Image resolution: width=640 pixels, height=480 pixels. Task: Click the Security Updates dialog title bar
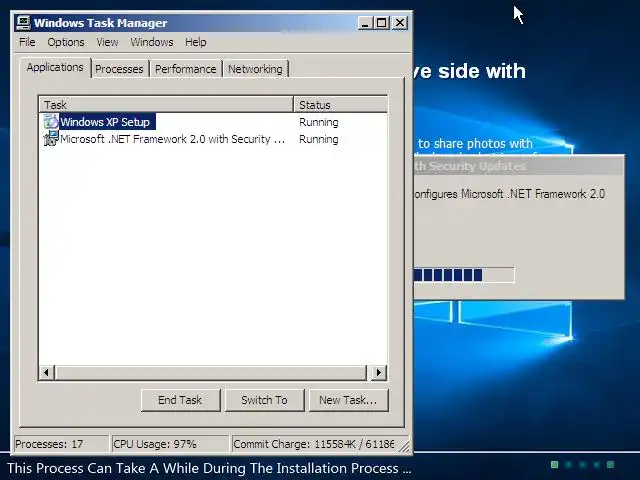click(518, 166)
